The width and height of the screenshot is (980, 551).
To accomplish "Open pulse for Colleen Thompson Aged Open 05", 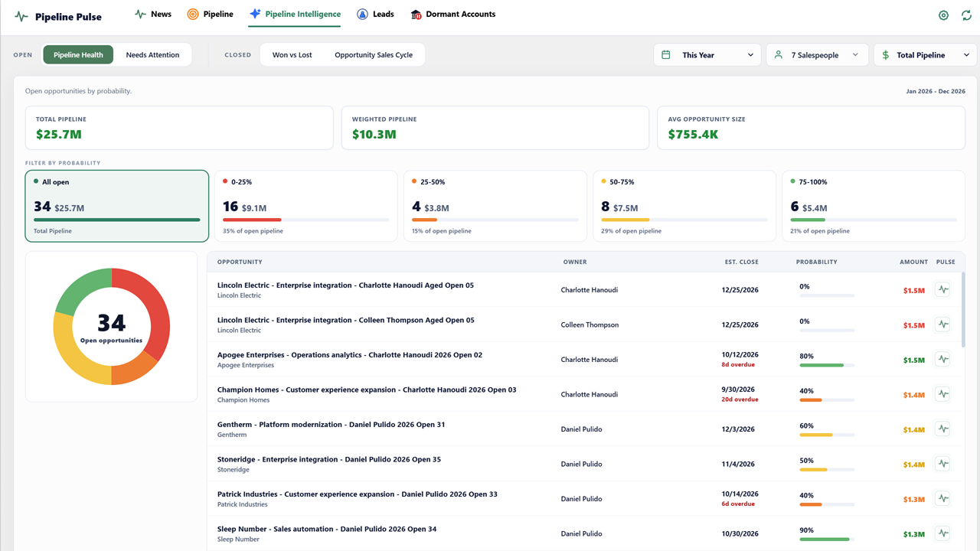I will point(942,324).
